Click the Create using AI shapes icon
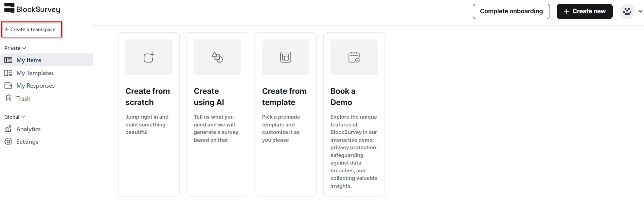Viewport: 644px width, 206px height. click(217, 57)
